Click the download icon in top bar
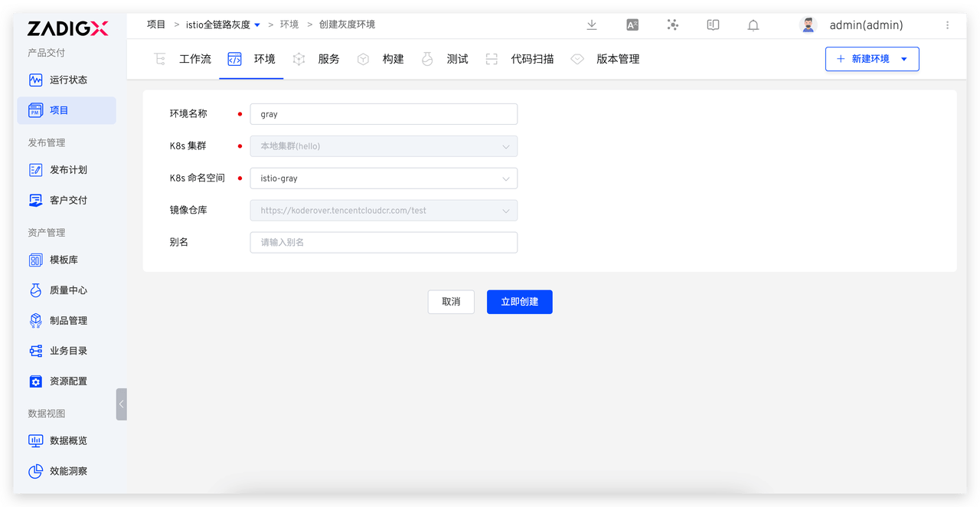Screen dimensions: 980x507 tap(591, 25)
